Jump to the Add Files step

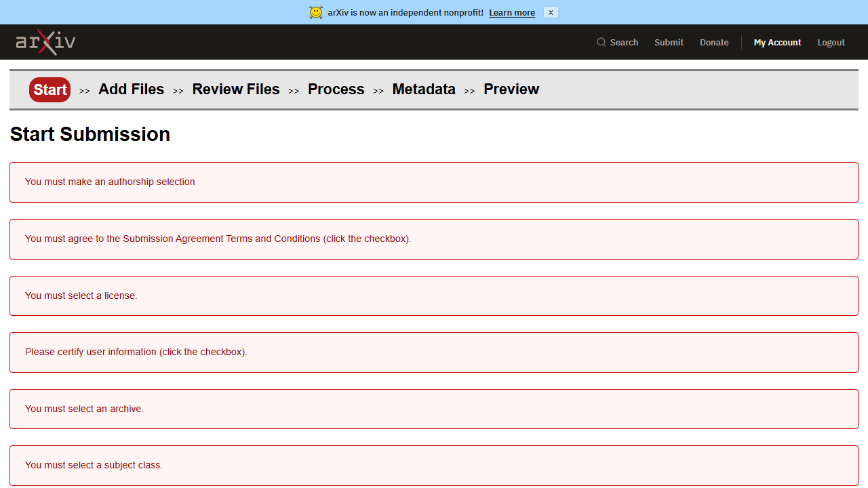coord(131,89)
